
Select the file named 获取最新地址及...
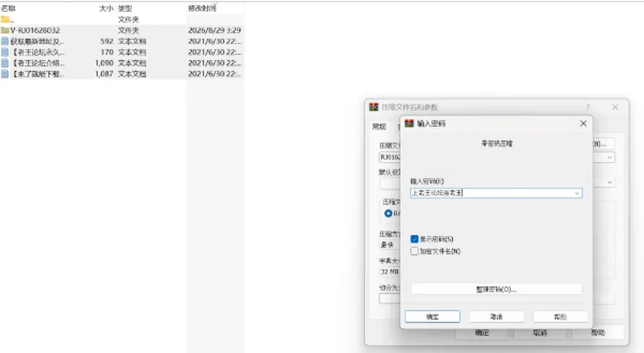(38, 41)
